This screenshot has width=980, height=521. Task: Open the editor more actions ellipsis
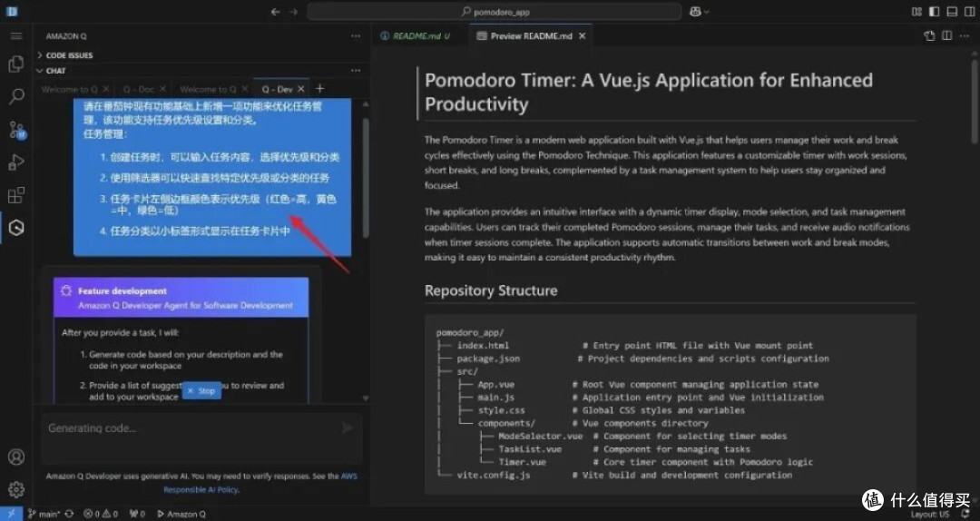(965, 36)
